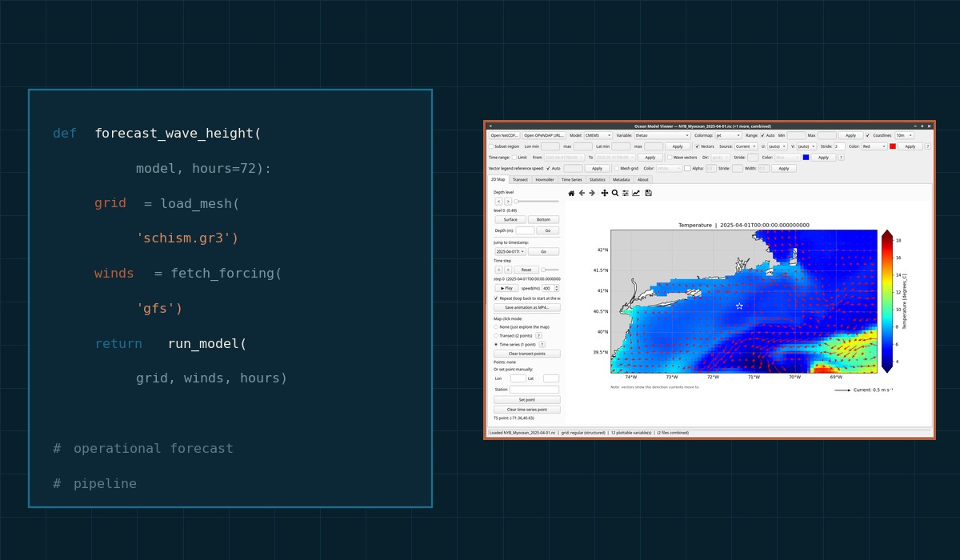Select the Pan tool (four-arrow cross icon)

click(605, 193)
